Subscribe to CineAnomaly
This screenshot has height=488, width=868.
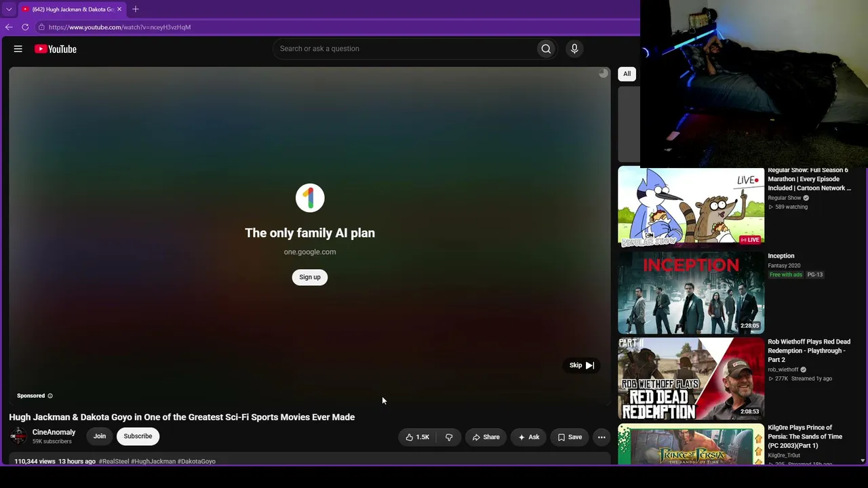[x=138, y=436]
